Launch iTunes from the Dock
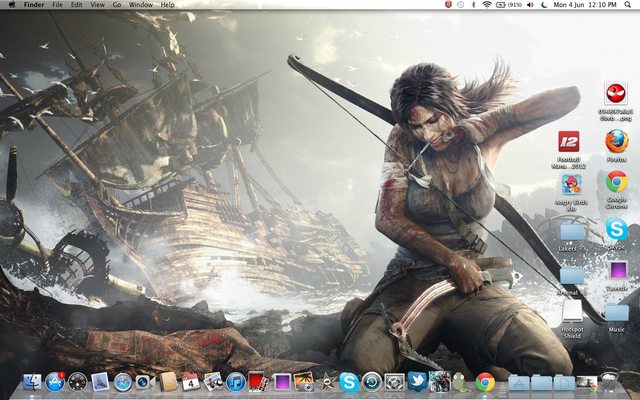The width and height of the screenshot is (640, 400). click(236, 382)
